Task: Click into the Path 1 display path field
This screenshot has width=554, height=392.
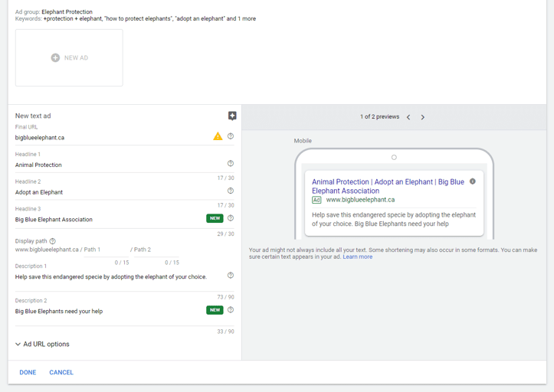Action: click(104, 250)
